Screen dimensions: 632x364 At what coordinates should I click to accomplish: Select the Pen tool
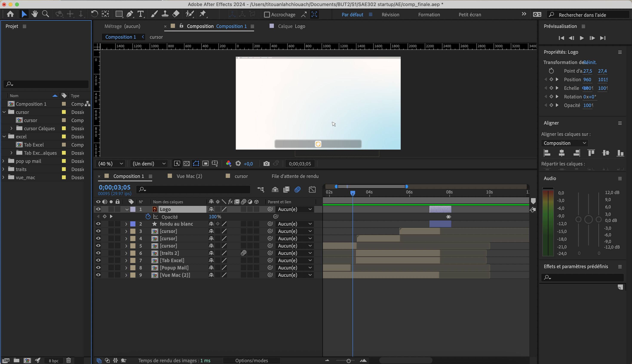click(130, 14)
